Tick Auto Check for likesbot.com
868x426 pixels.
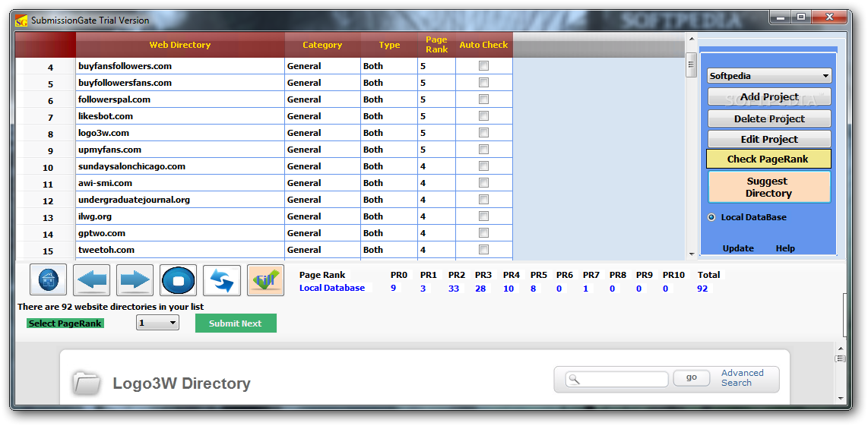point(484,115)
